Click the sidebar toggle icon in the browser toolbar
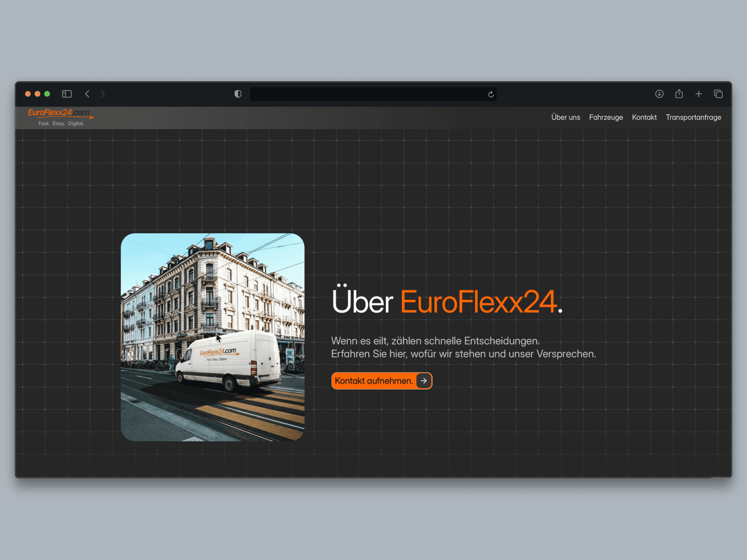747x560 pixels. click(67, 94)
